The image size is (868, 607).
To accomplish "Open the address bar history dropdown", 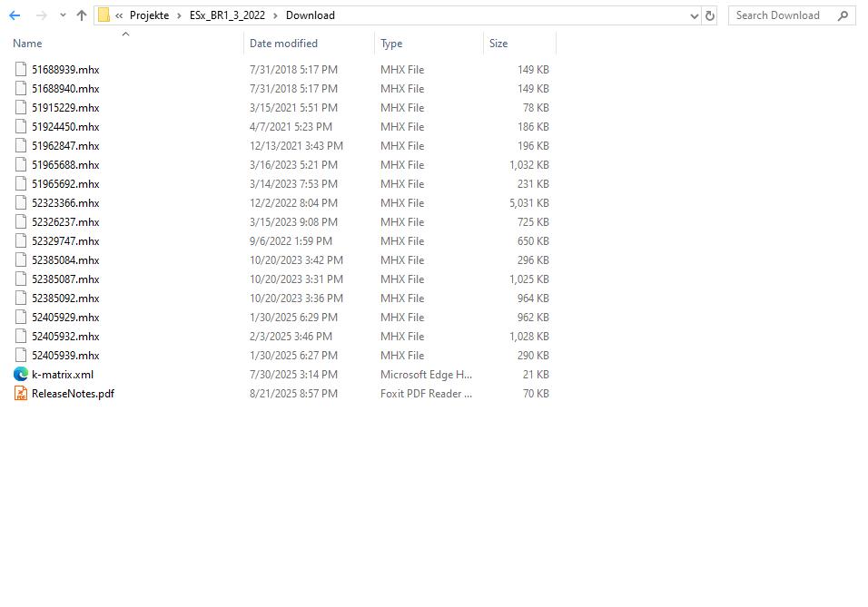I will tap(694, 15).
